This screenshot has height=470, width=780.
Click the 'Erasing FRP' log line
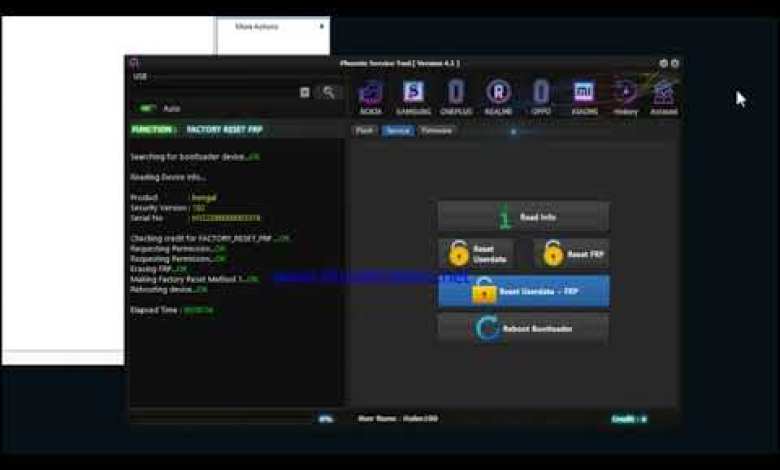coord(158,269)
